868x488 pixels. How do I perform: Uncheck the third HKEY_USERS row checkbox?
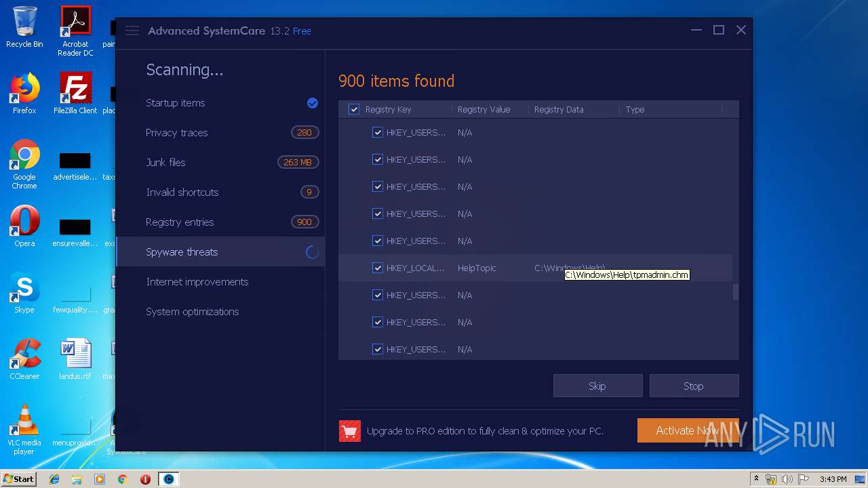(x=378, y=186)
